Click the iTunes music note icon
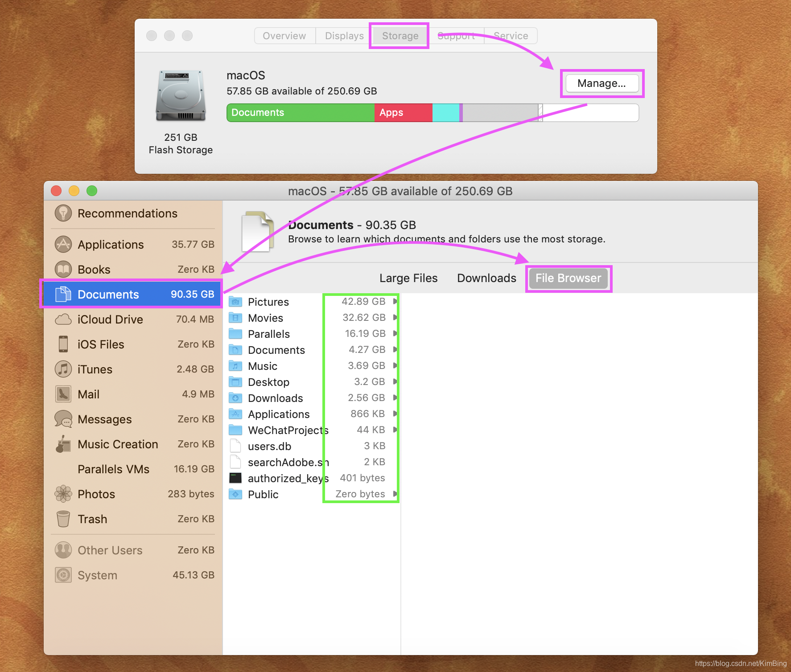Viewport: 791px width, 672px height. (63, 369)
